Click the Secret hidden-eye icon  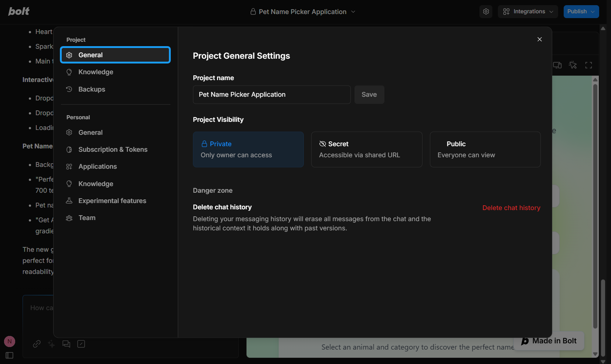click(x=323, y=144)
